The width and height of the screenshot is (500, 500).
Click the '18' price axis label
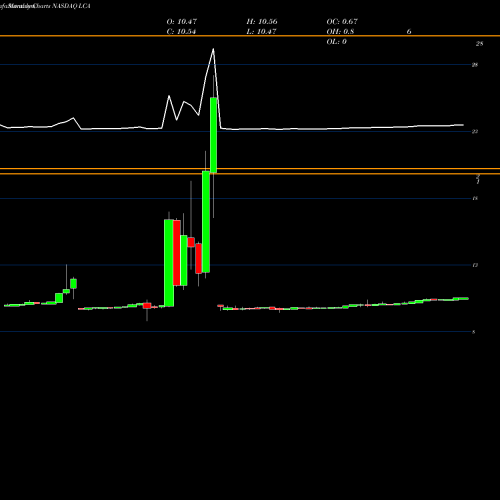(475, 198)
